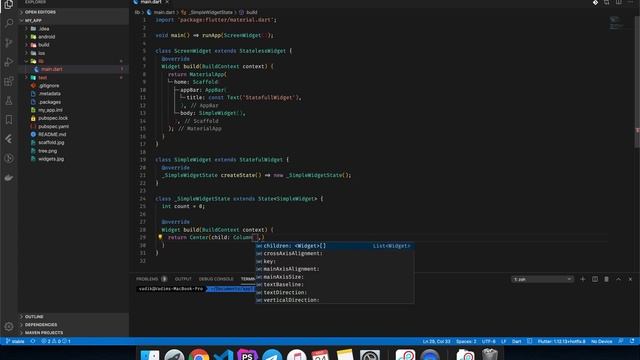Choose mainAxisAlignment: suggestion
Screen dimensions: 640x360
pos(335,269)
